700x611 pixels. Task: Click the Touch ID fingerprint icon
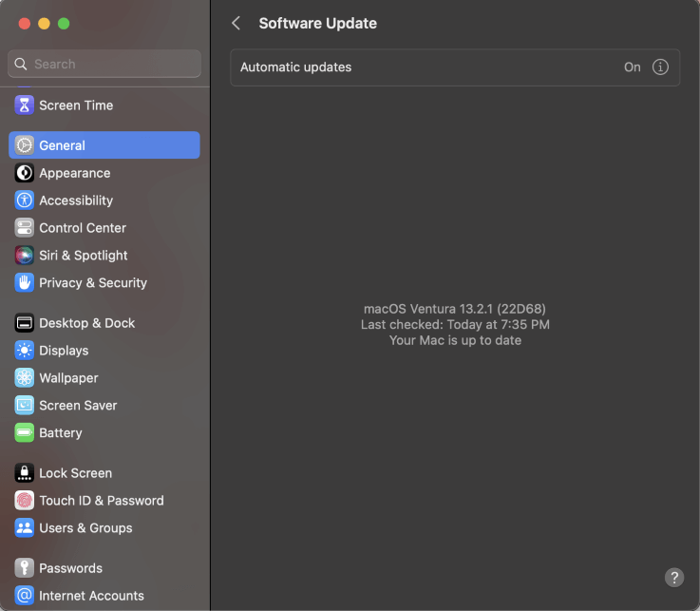click(24, 501)
